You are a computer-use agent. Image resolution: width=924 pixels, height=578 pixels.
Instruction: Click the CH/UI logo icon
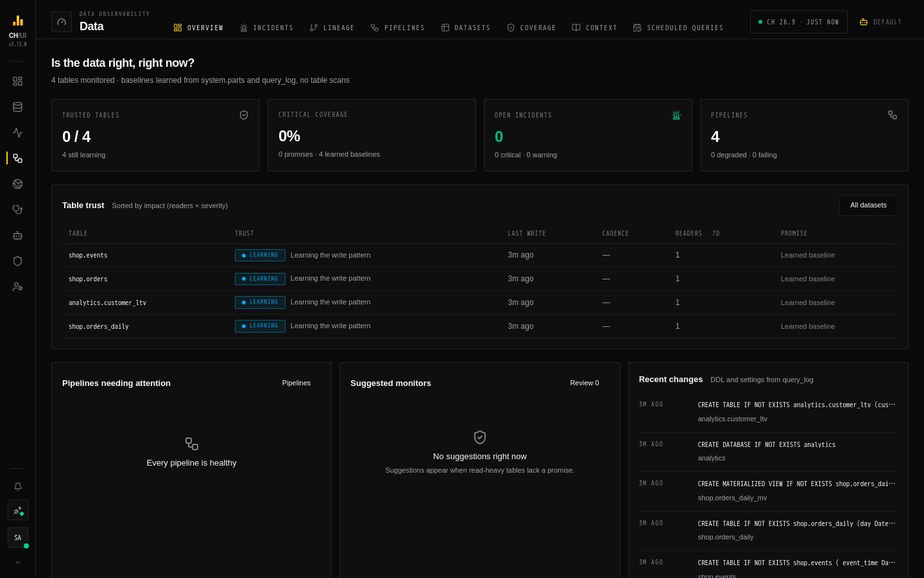point(18,21)
